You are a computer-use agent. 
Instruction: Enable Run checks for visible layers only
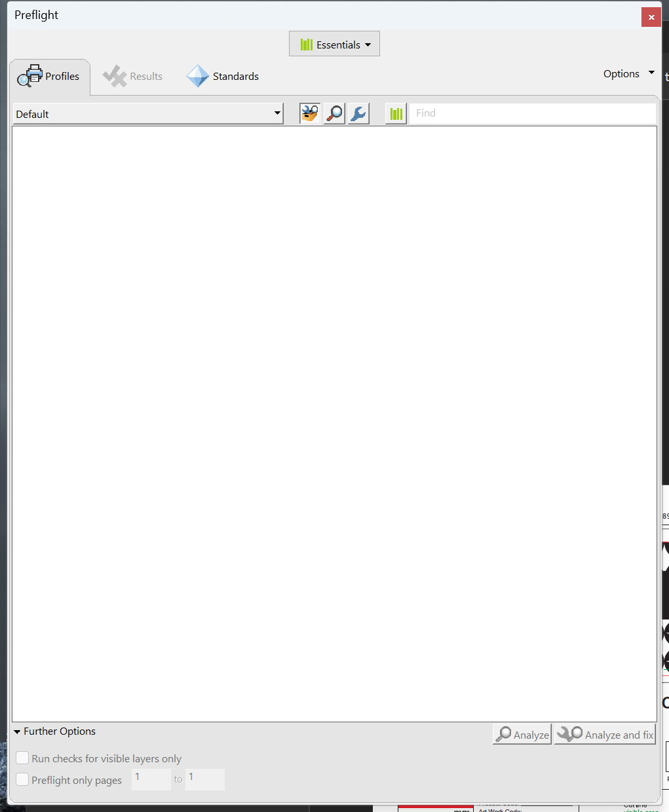click(22, 758)
